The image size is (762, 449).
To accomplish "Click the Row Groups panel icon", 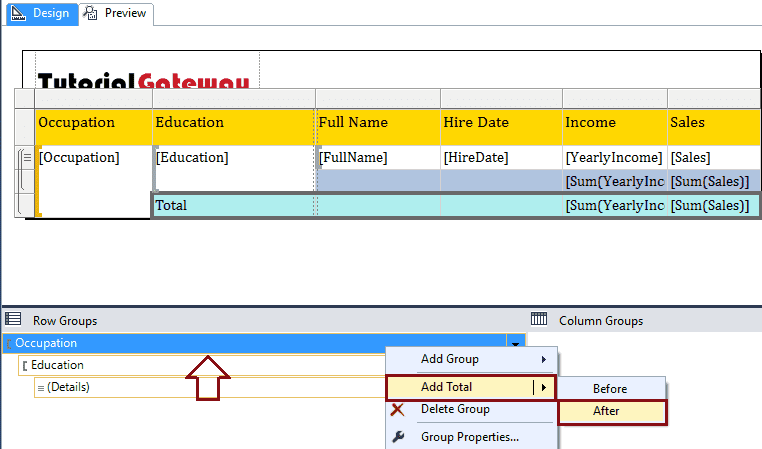I will coord(13,319).
